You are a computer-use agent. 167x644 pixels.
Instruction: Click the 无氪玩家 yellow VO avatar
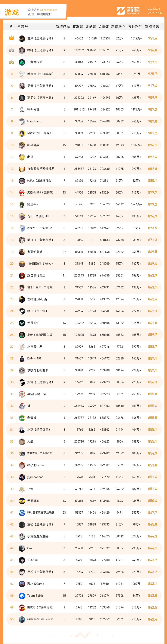pos(22,501)
